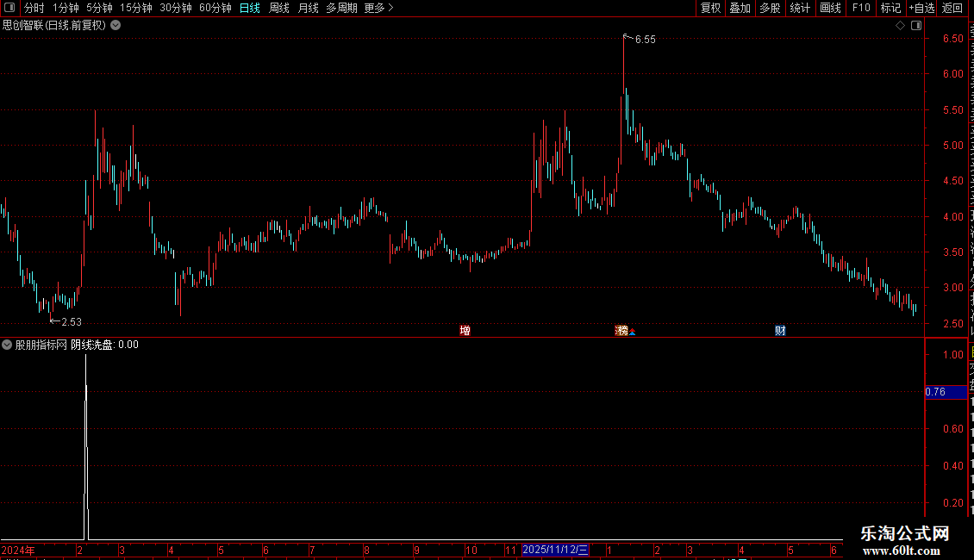Screen dimensions: 974x560
Task: Open the F10 company info
Action: coord(860,8)
